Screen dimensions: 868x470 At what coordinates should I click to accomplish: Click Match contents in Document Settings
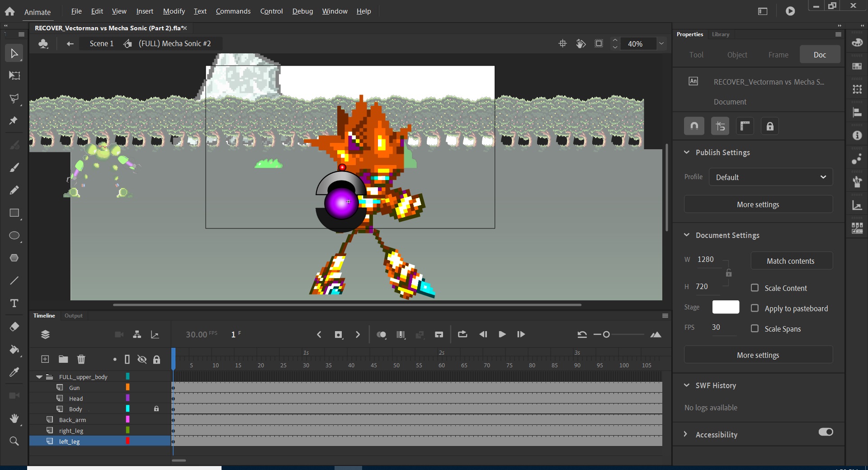coord(791,261)
